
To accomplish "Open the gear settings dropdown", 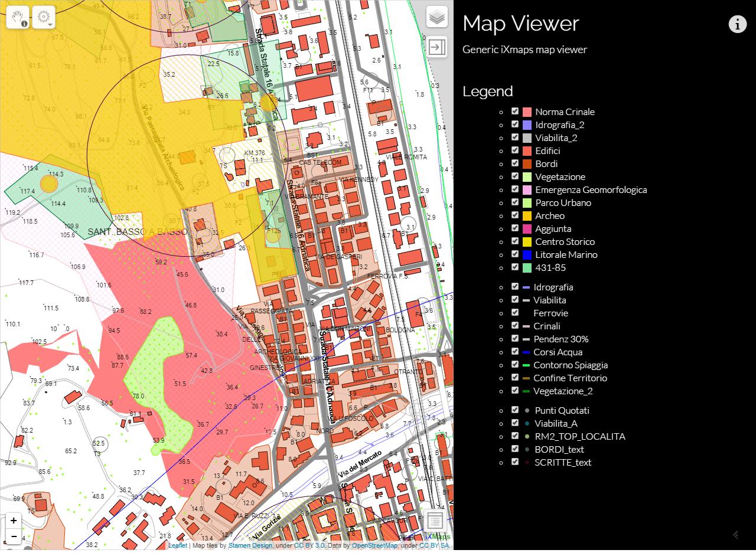I will coord(44,17).
